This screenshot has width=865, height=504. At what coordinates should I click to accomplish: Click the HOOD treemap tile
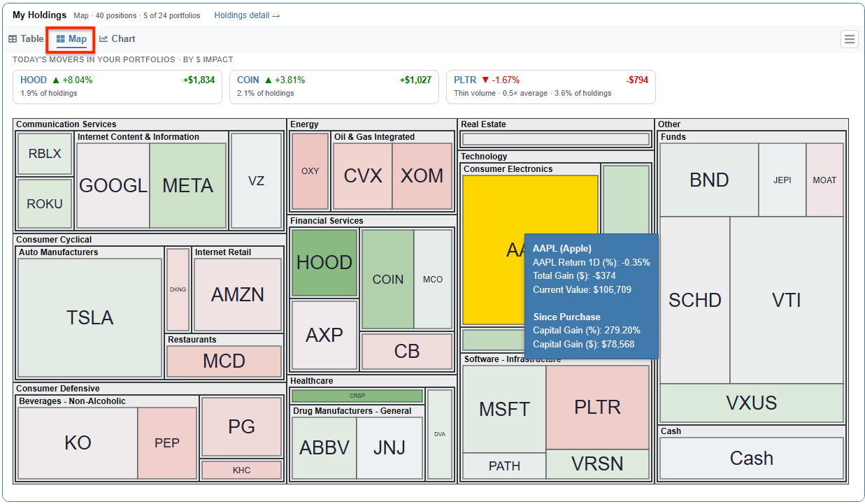pyautogui.click(x=324, y=262)
